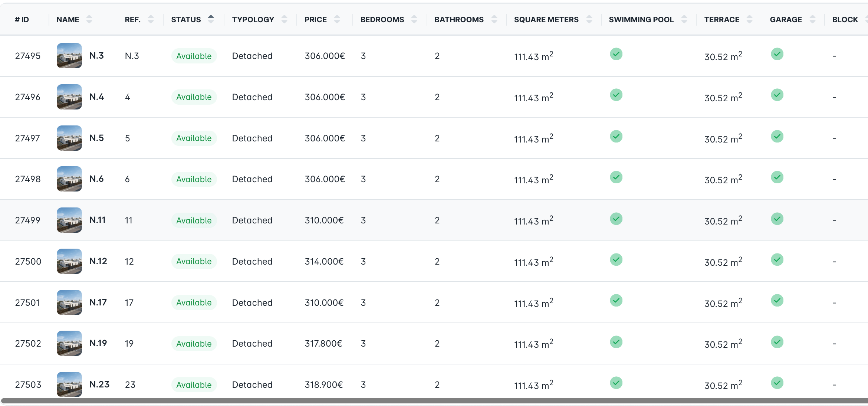Click Typology column sort arrows
The width and height of the screenshot is (868, 406).
coord(284,19)
